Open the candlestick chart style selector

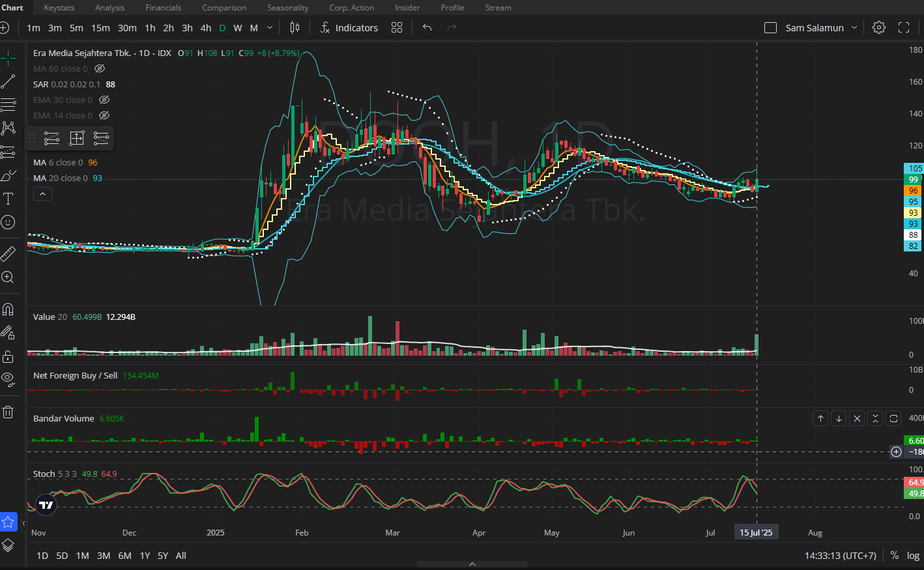click(295, 27)
